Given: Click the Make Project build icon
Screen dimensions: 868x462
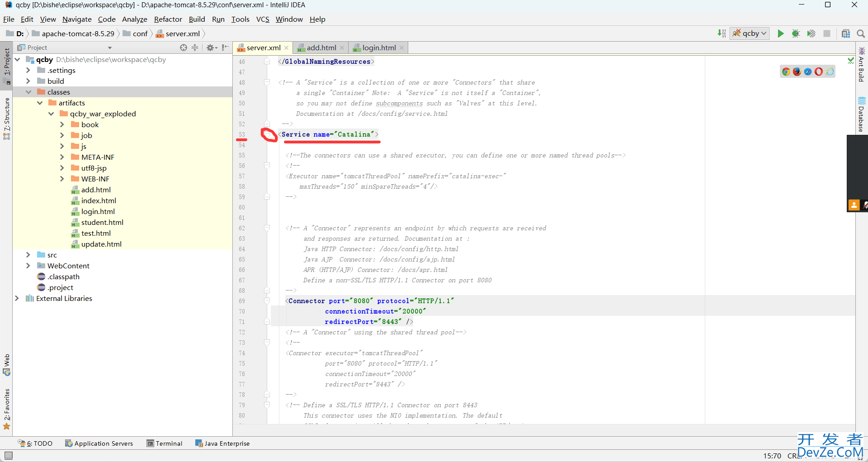Looking at the screenshot, I should point(722,33).
